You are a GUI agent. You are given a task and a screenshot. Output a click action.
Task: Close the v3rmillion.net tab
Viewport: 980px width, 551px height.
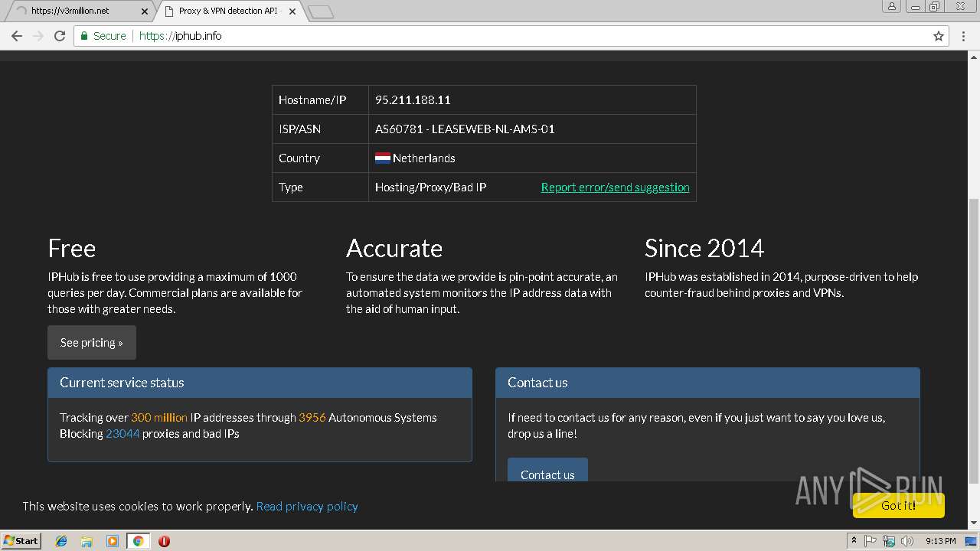pos(144,11)
